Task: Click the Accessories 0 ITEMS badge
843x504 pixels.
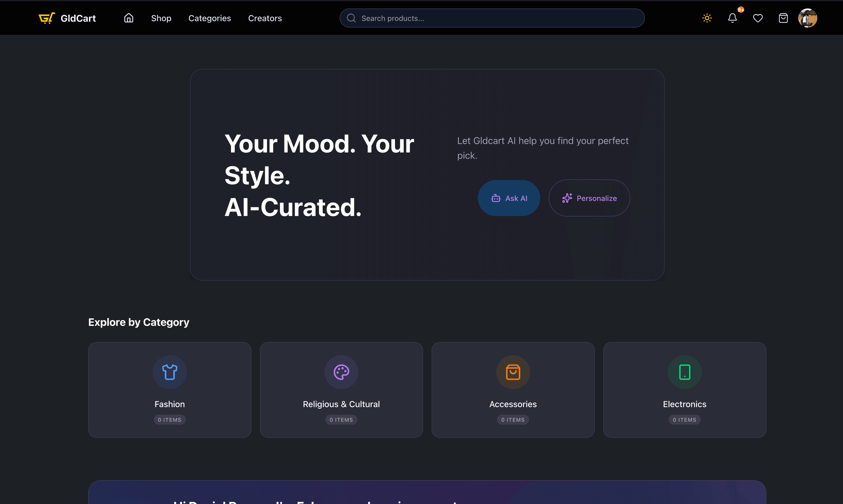Action: click(x=513, y=420)
